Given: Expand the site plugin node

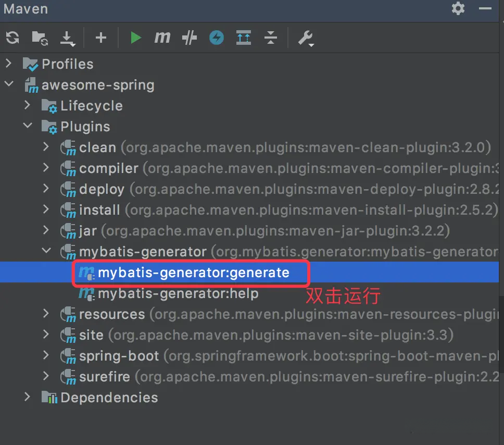Looking at the screenshot, I should [46, 335].
